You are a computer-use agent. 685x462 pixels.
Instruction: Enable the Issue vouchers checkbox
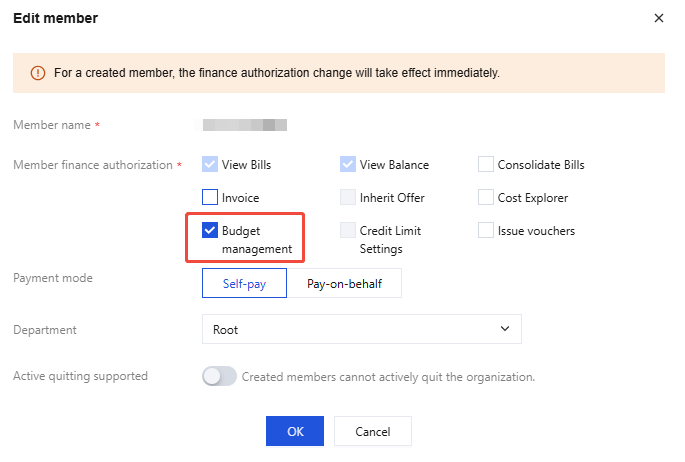(x=486, y=231)
